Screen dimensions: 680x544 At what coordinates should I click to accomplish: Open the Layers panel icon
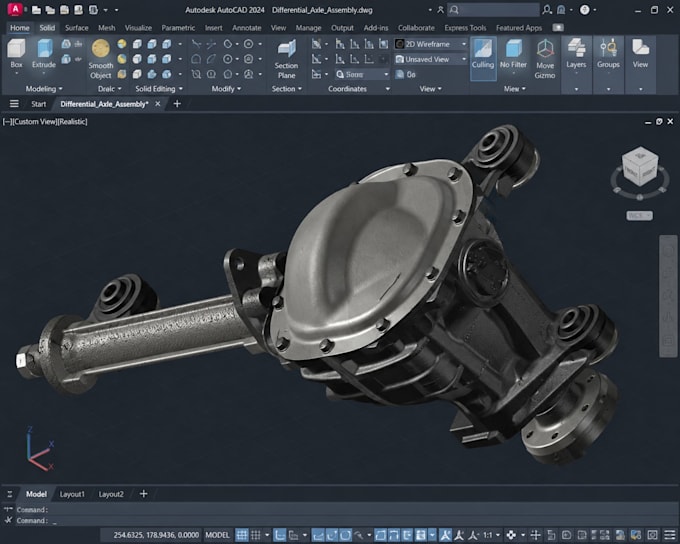point(576,54)
